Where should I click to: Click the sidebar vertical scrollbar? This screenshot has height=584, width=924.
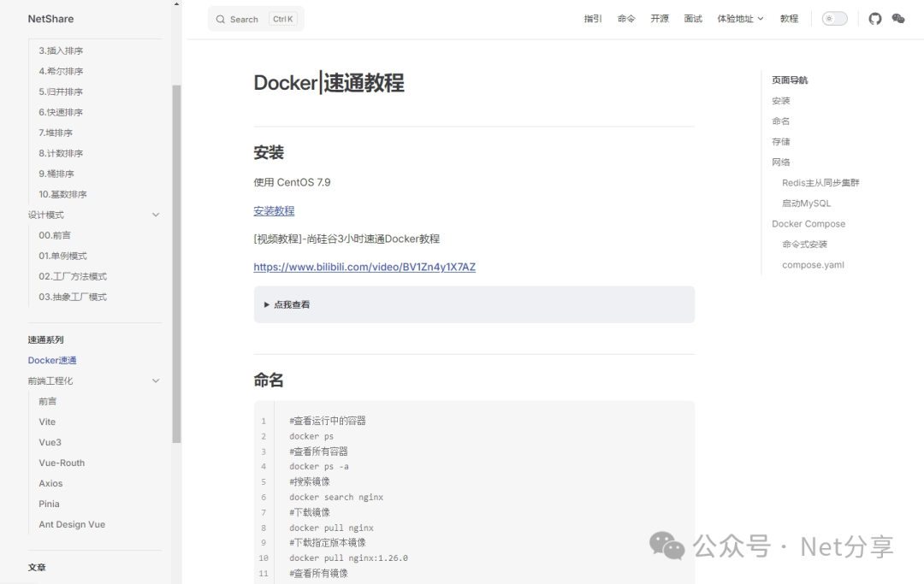(177, 263)
